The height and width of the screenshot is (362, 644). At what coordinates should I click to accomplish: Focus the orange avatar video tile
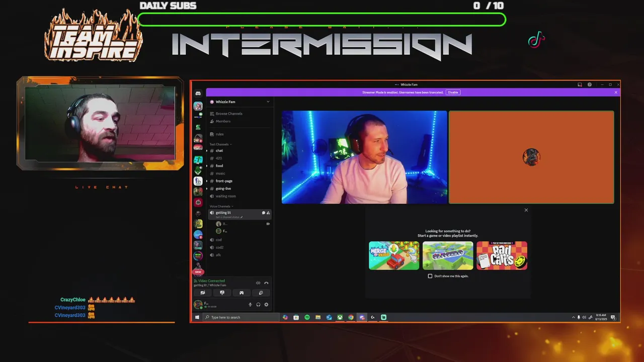click(531, 157)
